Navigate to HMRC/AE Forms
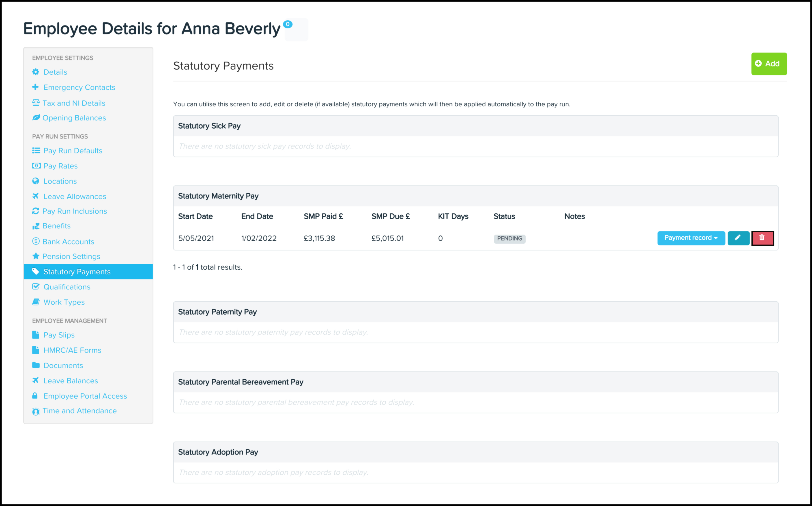Viewport: 812px width, 506px height. pyautogui.click(x=72, y=350)
